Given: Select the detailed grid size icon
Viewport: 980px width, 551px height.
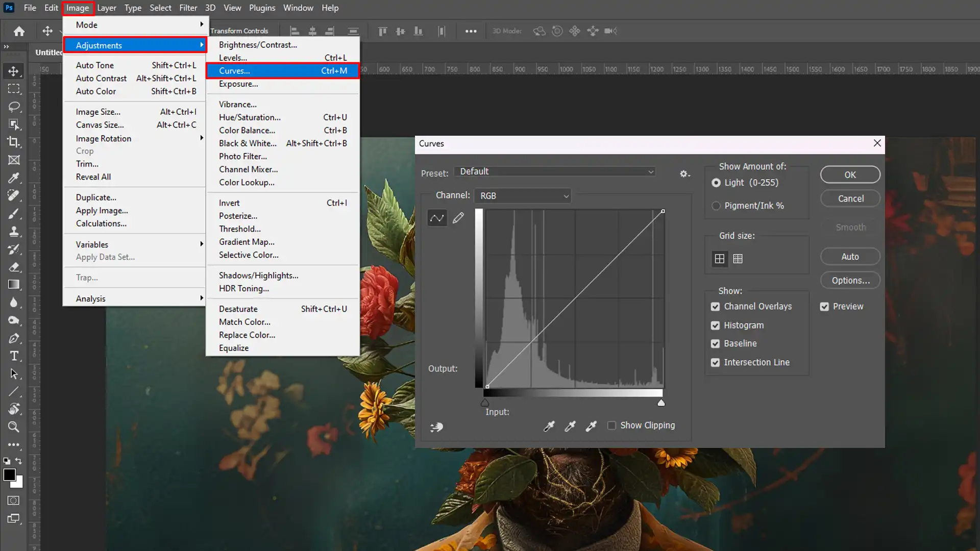Looking at the screenshot, I should [x=738, y=259].
